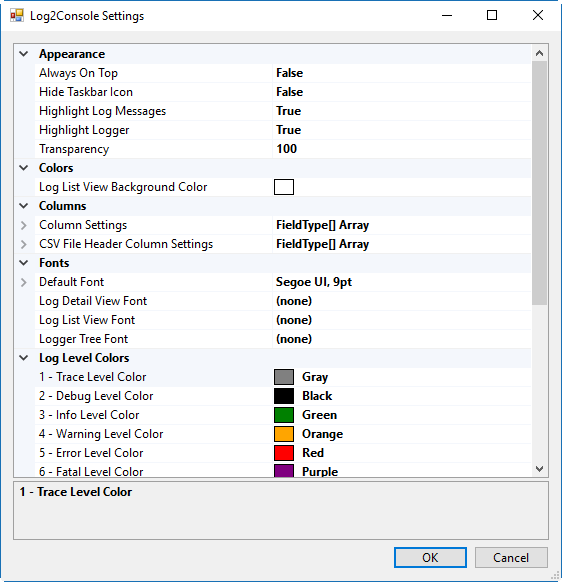Collapse the Columns category
Screen dimensions: 562x582
pyautogui.click(x=24, y=206)
